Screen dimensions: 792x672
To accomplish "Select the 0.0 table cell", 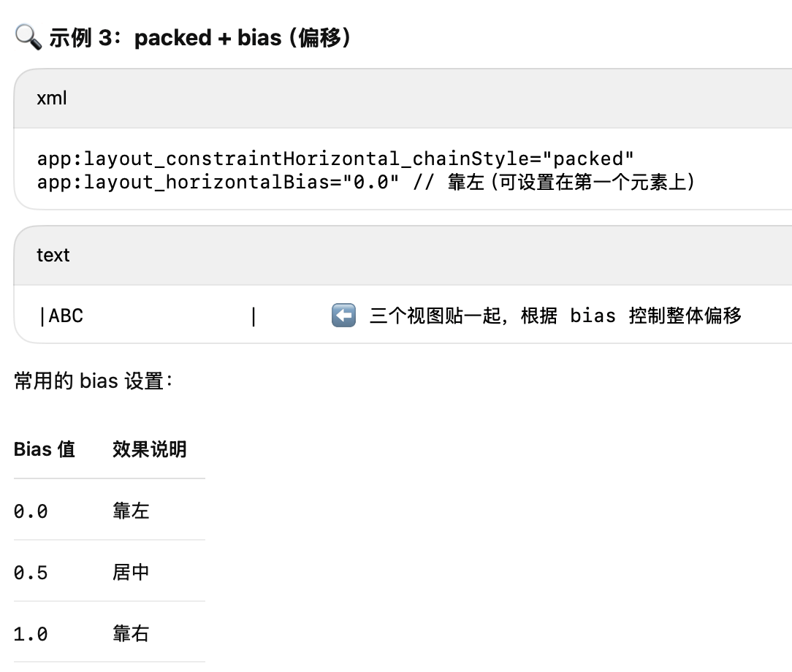I will click(x=31, y=511).
